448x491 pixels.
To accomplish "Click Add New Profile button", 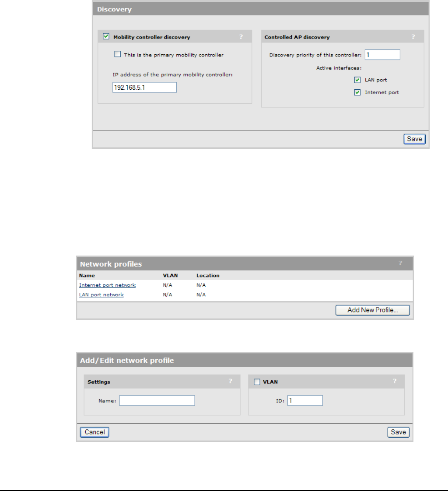I will (373, 310).
